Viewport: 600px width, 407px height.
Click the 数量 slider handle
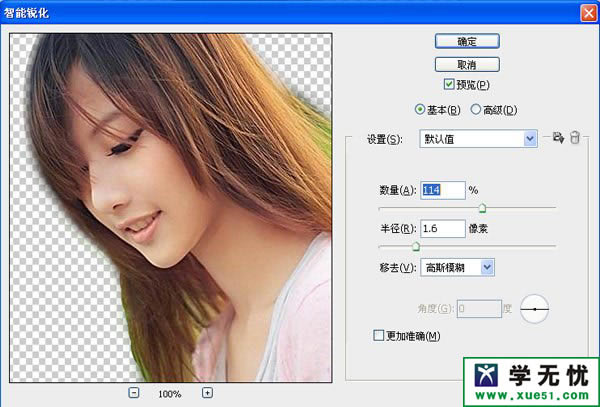click(x=483, y=208)
